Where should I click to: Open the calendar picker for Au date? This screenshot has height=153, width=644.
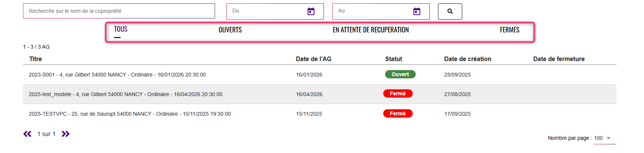pos(417,11)
